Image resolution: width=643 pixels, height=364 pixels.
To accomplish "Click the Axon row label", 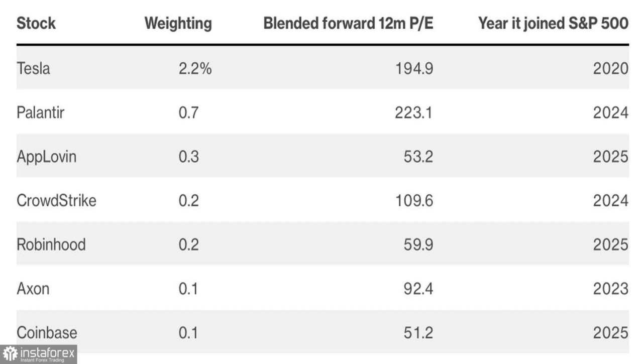I will pyautogui.click(x=33, y=289).
